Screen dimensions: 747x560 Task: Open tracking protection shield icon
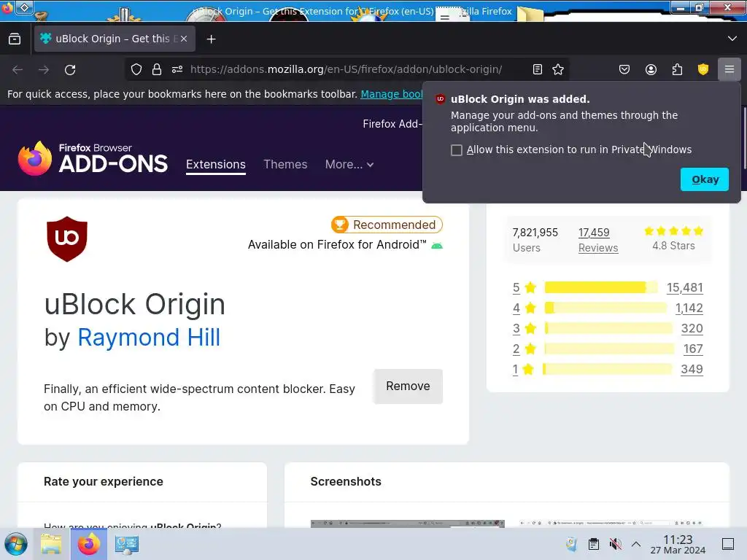coord(136,69)
